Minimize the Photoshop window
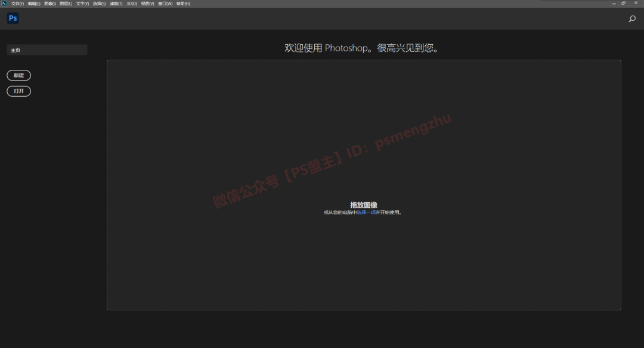The image size is (644, 348). point(614,4)
